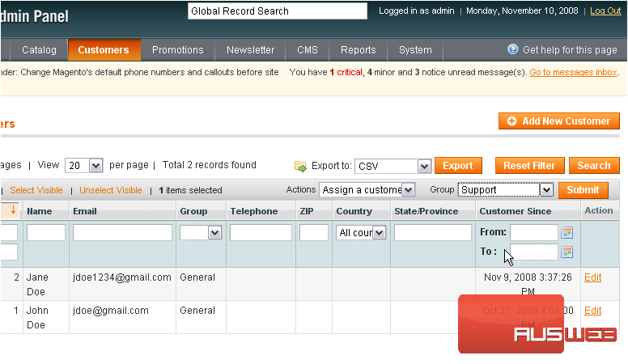Open the Customers menu tab
This screenshot has height=364, width=628.
click(104, 50)
